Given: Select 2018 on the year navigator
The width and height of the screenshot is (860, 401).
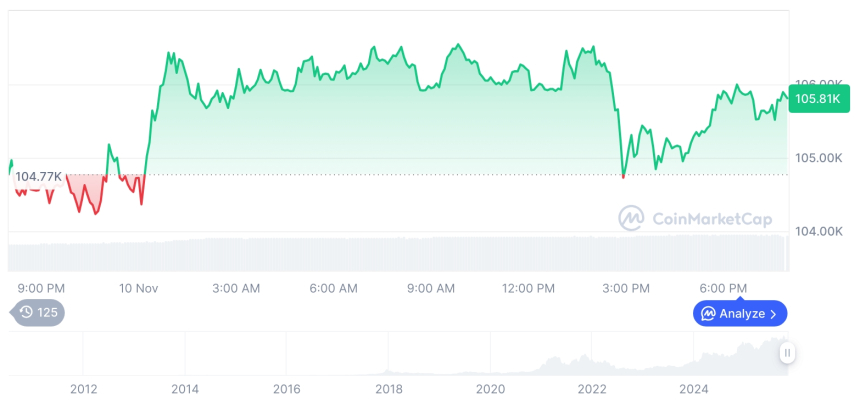Looking at the screenshot, I should click(x=388, y=388).
